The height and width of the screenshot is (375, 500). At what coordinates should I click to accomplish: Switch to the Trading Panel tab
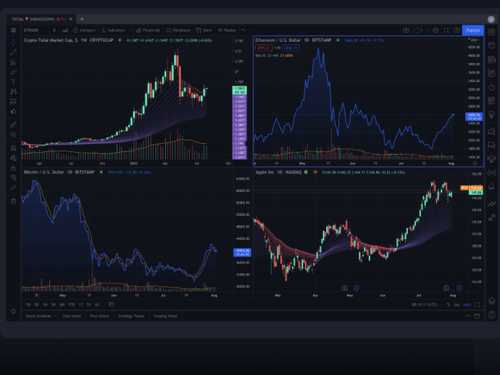point(165,316)
